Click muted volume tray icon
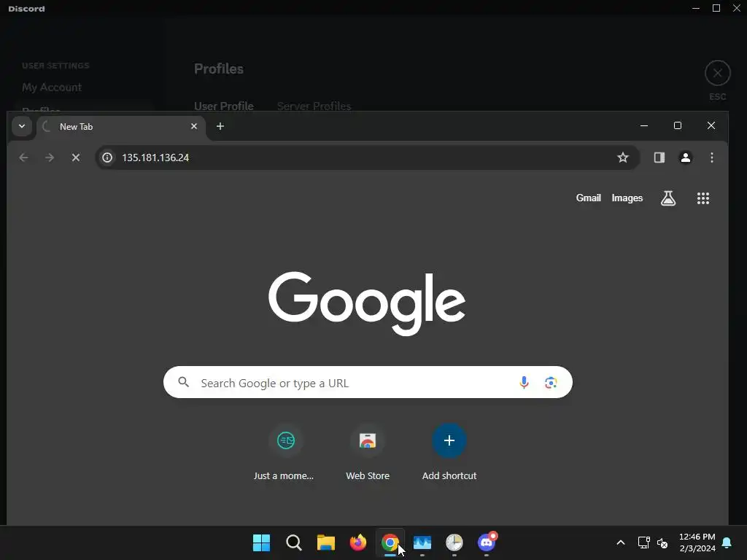 [x=662, y=542]
